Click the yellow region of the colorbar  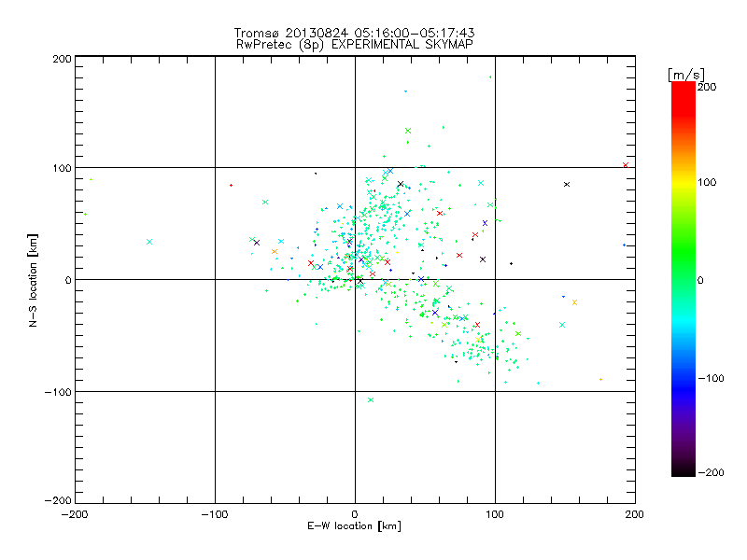point(684,182)
